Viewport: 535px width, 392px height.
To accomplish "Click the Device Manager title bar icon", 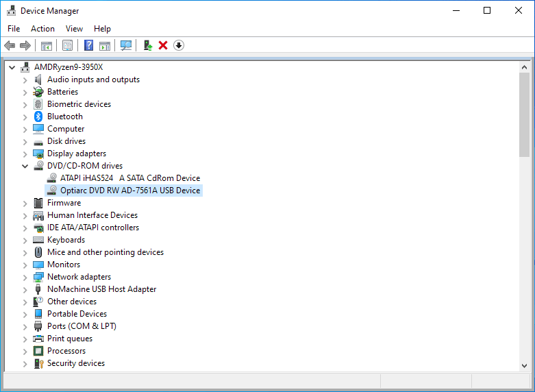I will tap(11, 10).
